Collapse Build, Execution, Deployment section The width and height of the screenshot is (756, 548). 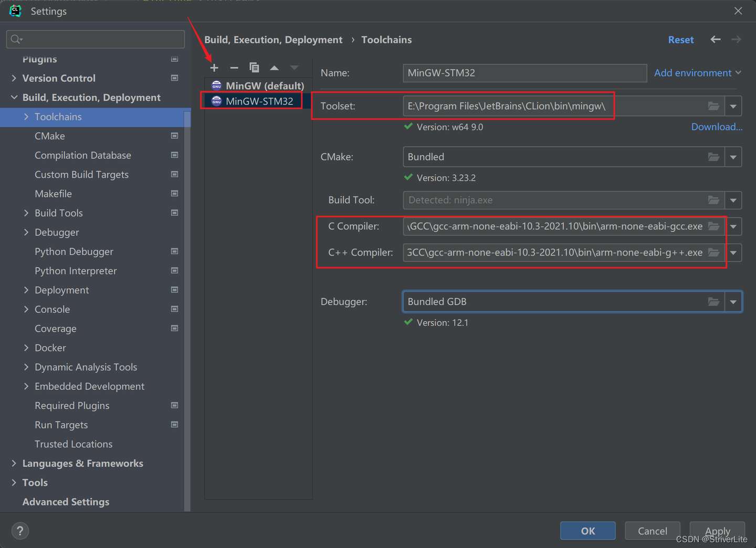[14, 98]
